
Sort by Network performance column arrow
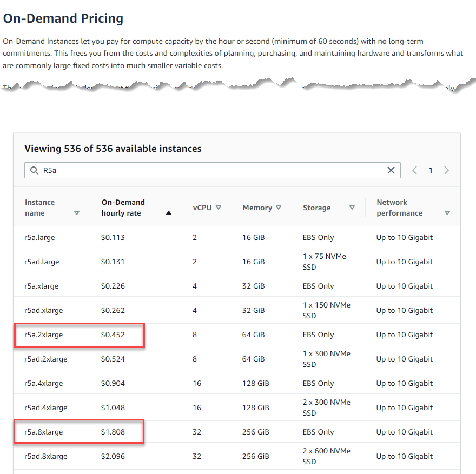pos(447,213)
